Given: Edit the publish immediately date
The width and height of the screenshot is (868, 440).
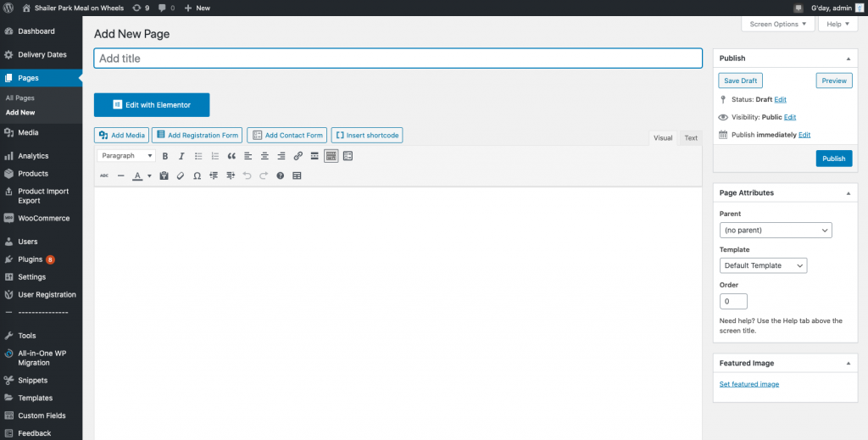Looking at the screenshot, I should pyautogui.click(x=804, y=135).
